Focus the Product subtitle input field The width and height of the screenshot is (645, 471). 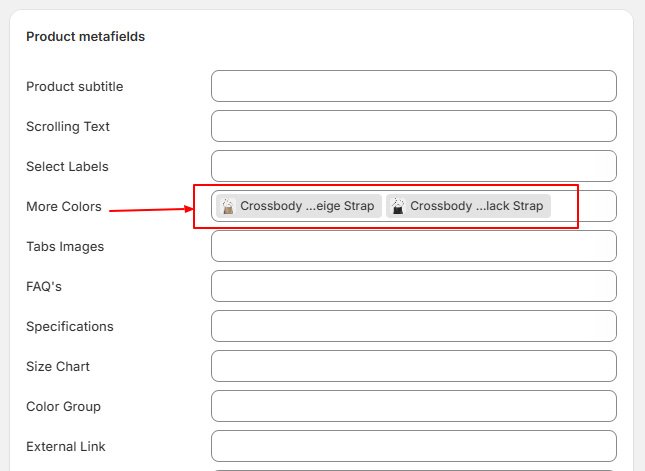tap(414, 86)
